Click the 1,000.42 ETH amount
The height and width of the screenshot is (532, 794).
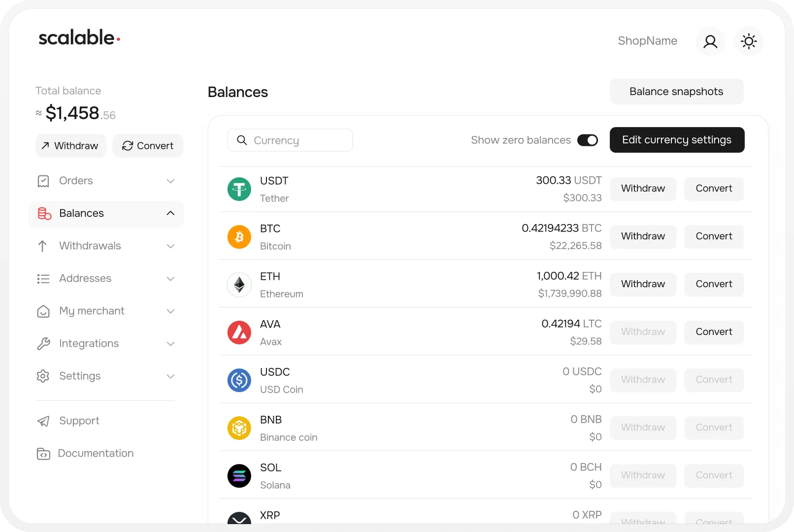[569, 276]
